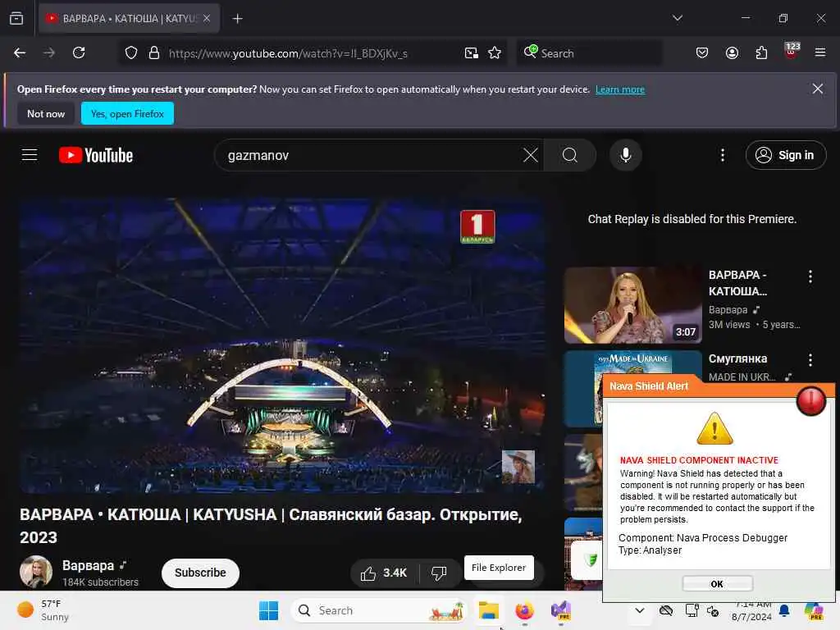Viewport: 840px width, 630px height.
Task: Open the Copilot preview taskbar icon
Action: pyautogui.click(x=814, y=611)
